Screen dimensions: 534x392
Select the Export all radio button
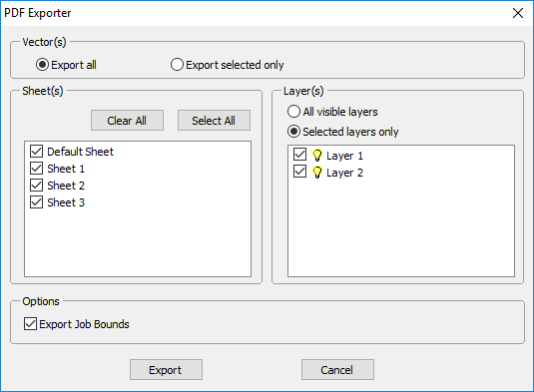[x=42, y=65]
